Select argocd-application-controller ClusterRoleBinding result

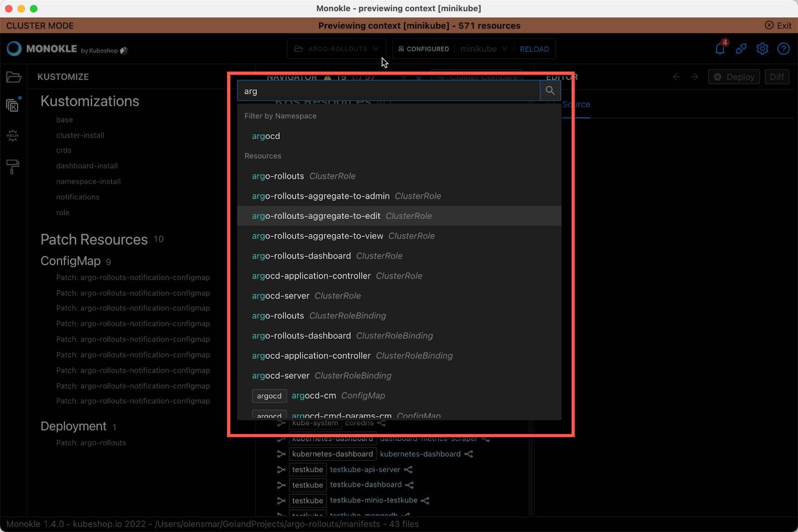[x=399, y=355]
